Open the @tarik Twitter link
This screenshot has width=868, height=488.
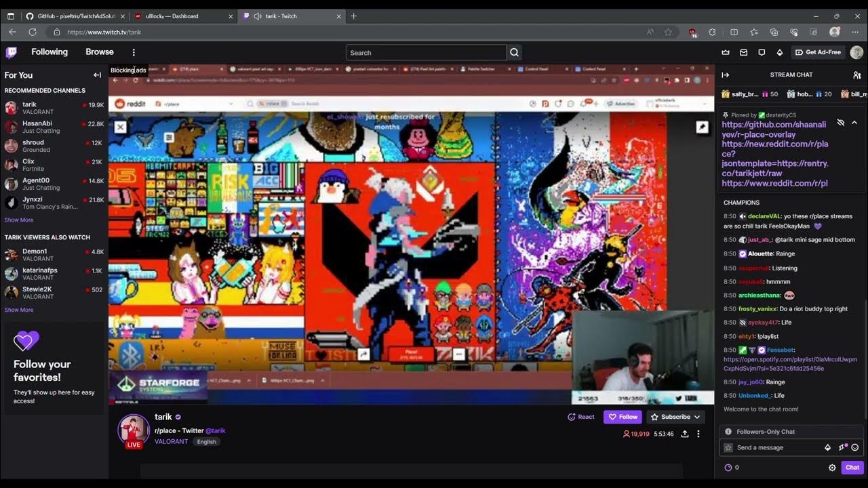pos(216,430)
